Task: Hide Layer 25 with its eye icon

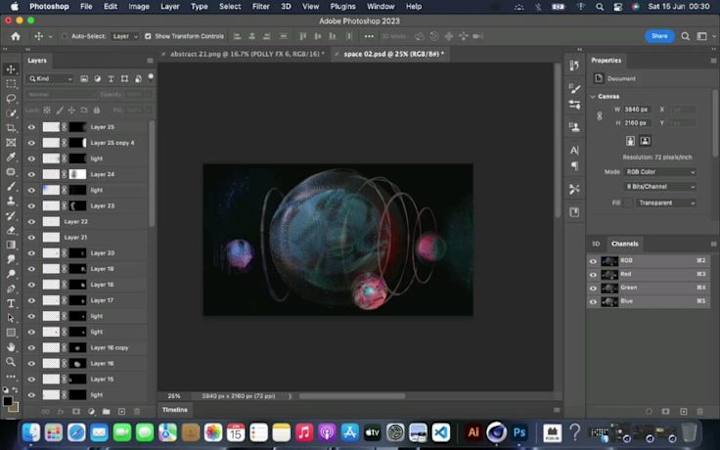Action: 31,127
